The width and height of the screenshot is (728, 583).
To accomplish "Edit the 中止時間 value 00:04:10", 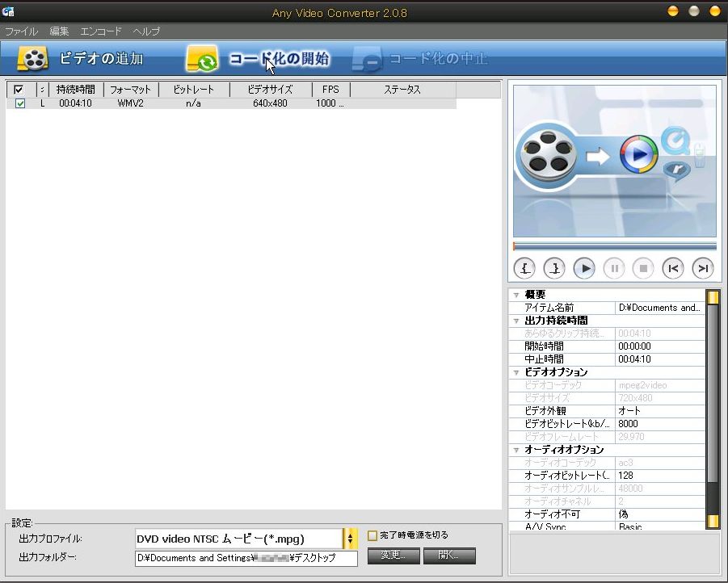I will click(x=660, y=359).
